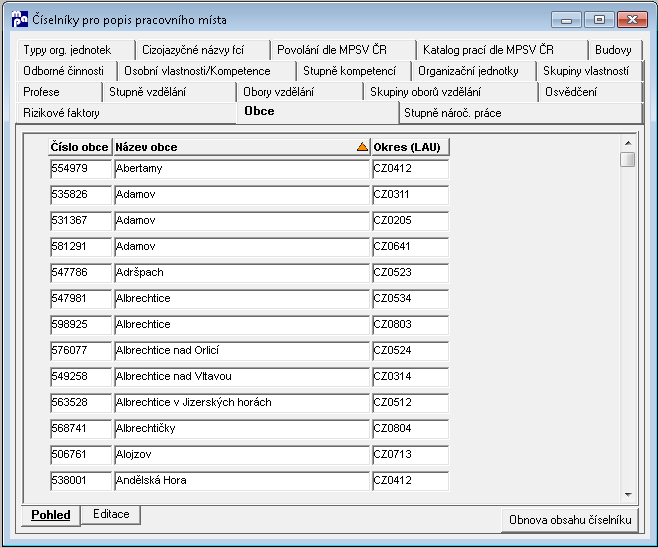Click the application icon in title bar
The image size is (658, 548).
pos(20,19)
